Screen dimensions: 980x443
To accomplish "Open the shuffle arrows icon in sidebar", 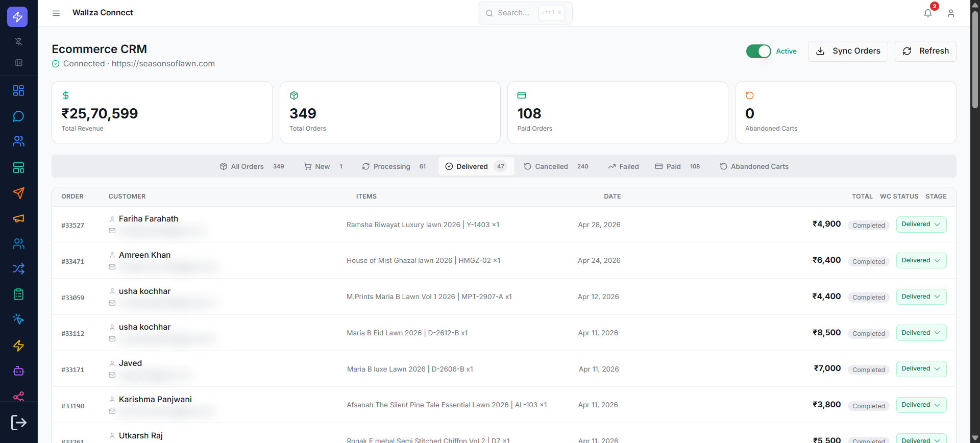I will pyautogui.click(x=18, y=269).
